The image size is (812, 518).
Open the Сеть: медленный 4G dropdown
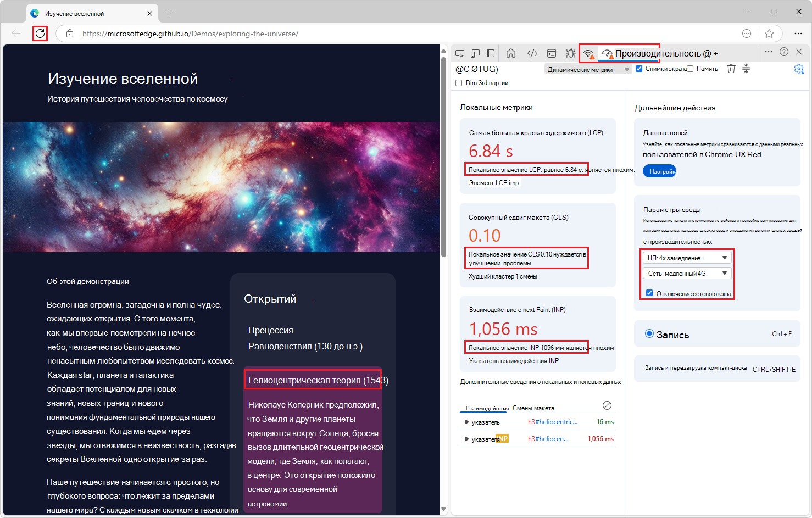click(x=687, y=272)
